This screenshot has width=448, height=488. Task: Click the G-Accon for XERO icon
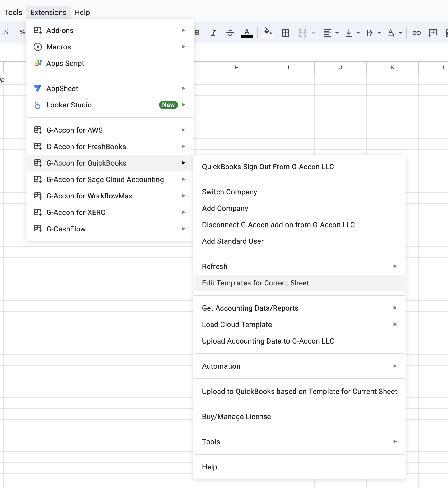[x=38, y=212]
